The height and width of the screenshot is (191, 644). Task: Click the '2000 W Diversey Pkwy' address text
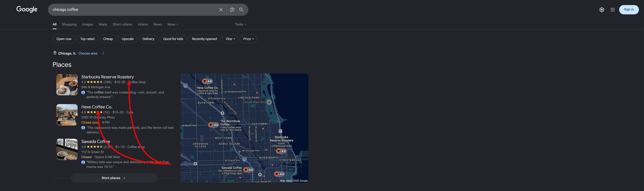pos(98,117)
